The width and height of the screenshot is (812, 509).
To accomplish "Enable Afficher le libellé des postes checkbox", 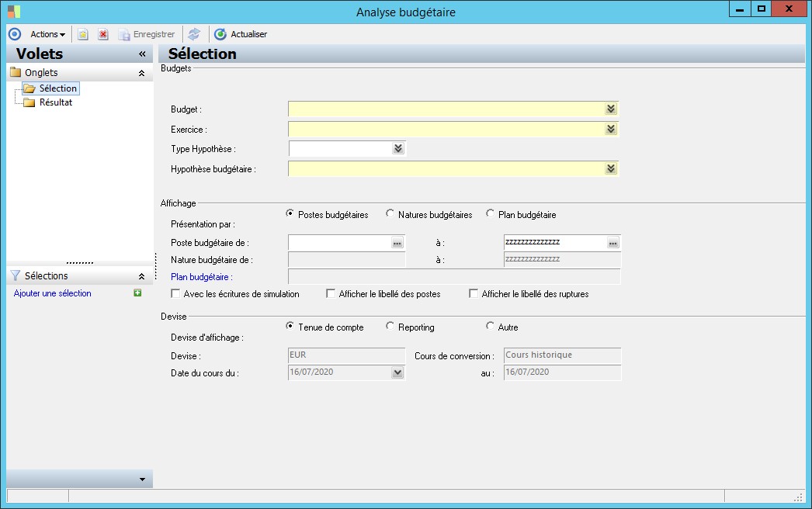I will (331, 293).
